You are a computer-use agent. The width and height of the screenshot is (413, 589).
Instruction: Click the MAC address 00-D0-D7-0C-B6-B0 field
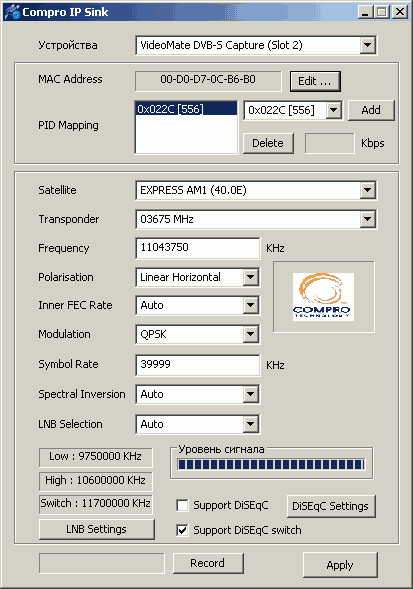[x=208, y=81]
